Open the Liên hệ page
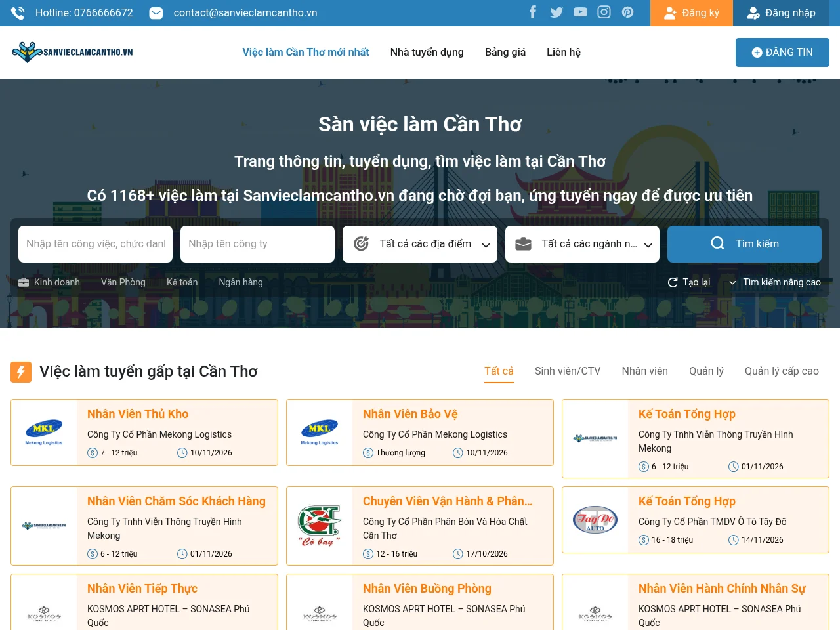 564,52
